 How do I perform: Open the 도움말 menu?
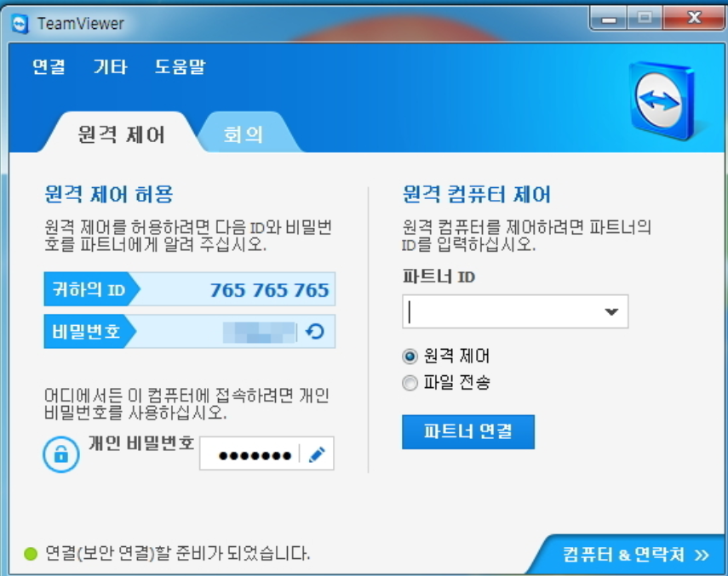[181, 66]
